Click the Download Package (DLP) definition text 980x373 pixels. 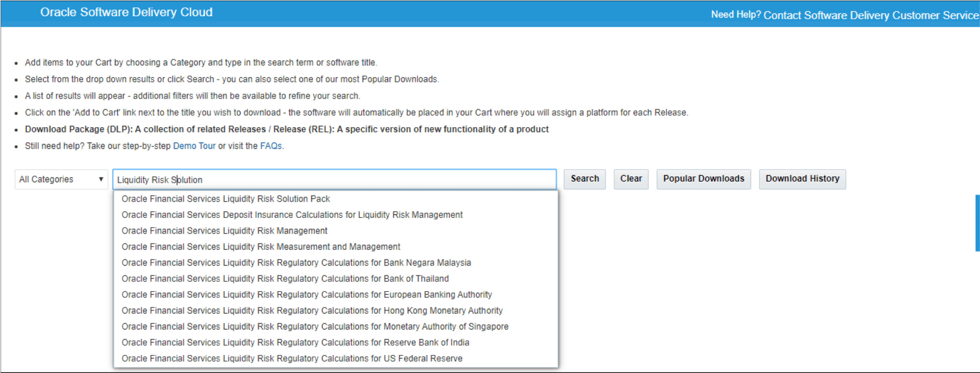tap(287, 129)
